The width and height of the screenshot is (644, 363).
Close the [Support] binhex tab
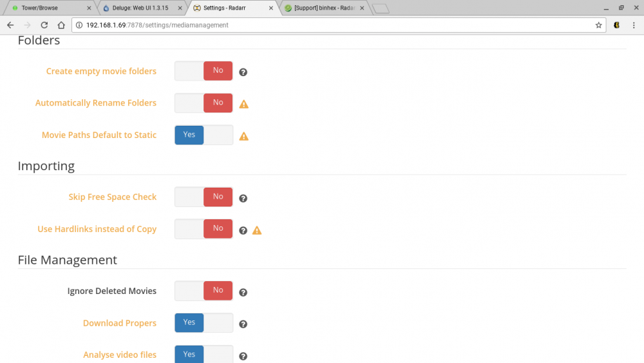(x=362, y=8)
